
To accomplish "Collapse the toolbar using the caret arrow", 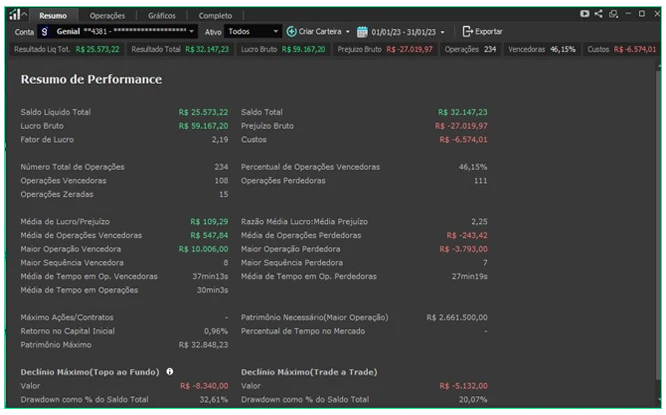I will pyautogui.click(x=25, y=15).
